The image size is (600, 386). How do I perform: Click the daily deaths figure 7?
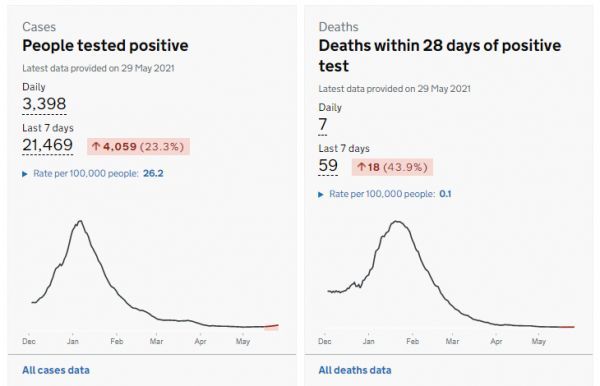point(323,125)
